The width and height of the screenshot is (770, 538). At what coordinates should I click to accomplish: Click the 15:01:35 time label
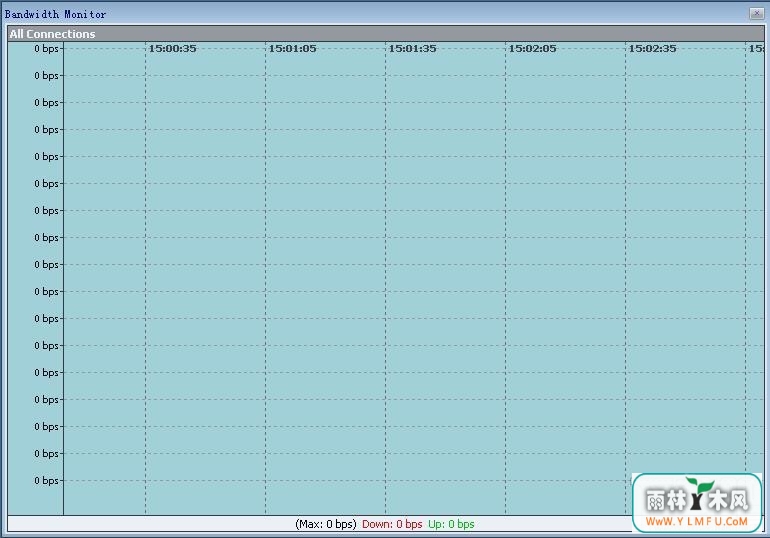tap(412, 49)
